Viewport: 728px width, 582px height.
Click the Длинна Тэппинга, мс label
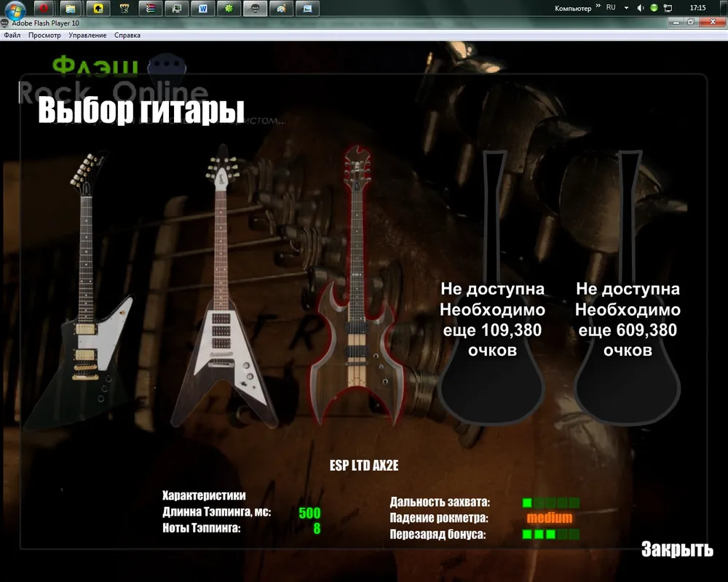click(x=216, y=512)
